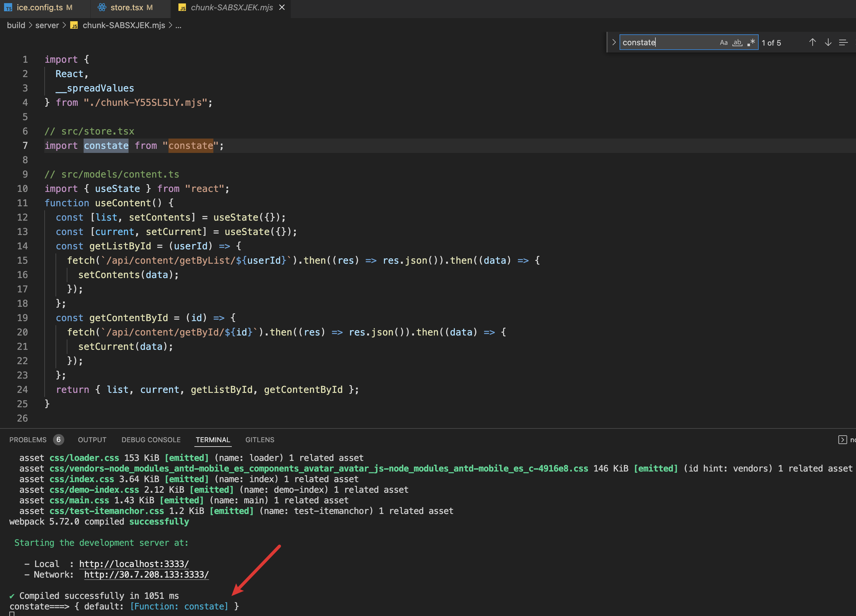Click the Problems count badge showing 6
Viewport: 856px width, 616px height.
(x=59, y=439)
